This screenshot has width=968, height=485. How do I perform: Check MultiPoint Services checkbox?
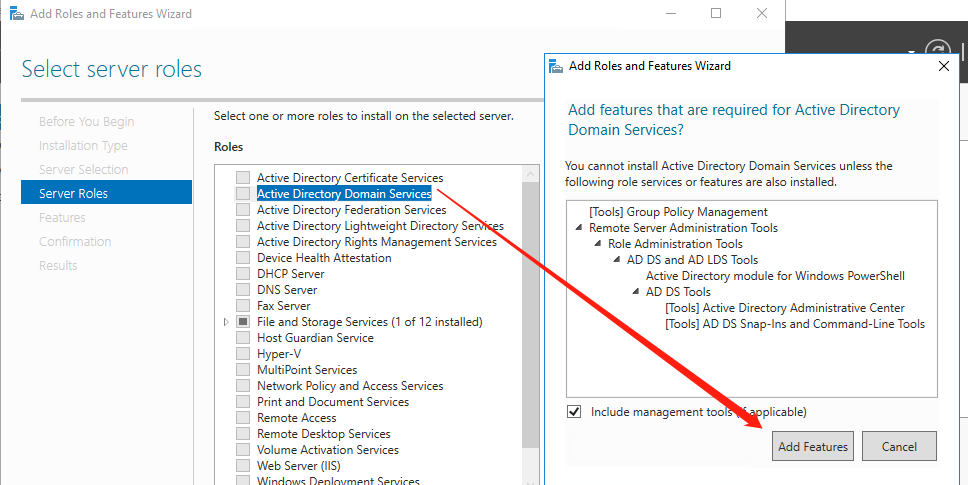coord(243,370)
